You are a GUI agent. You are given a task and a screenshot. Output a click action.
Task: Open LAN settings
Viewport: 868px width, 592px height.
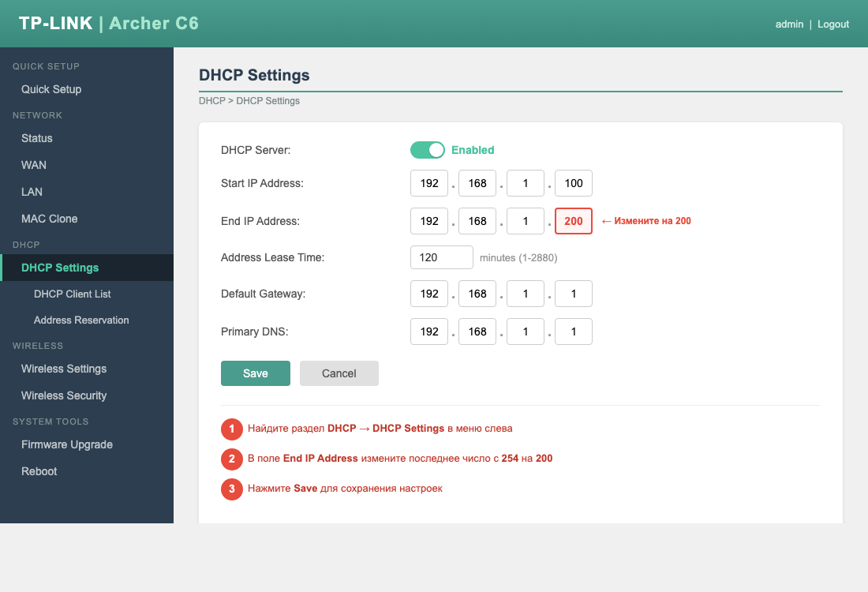coord(32,192)
